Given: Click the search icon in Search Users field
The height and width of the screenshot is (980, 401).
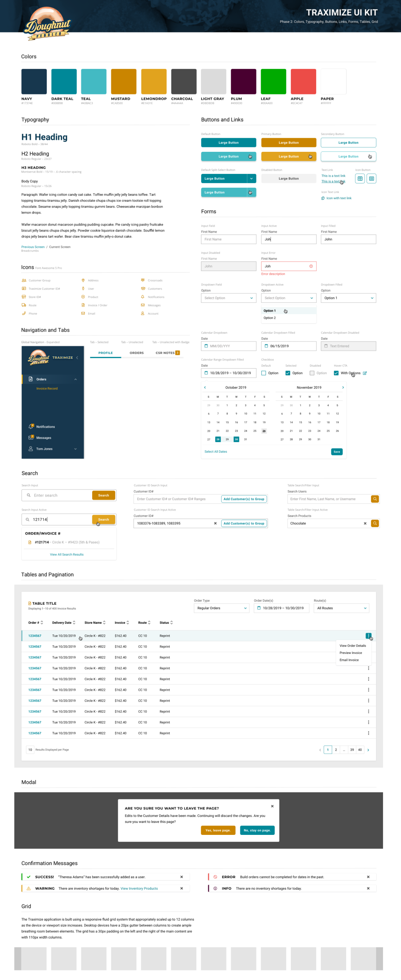Looking at the screenshot, I should coord(375,499).
